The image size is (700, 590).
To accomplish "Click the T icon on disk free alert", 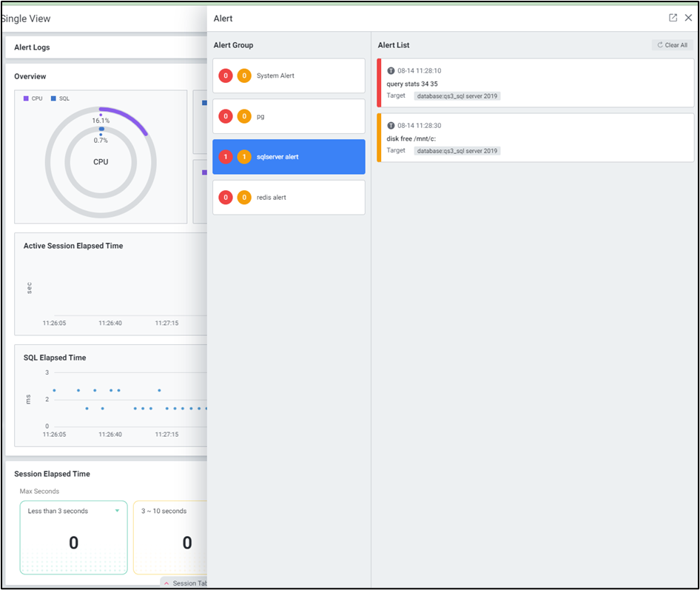I will pyautogui.click(x=391, y=126).
